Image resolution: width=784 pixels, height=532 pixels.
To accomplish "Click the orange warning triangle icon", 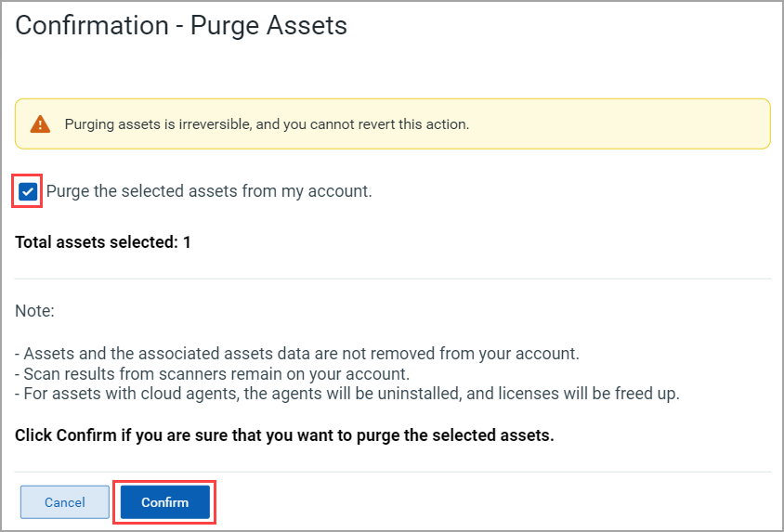I will tap(40, 123).
